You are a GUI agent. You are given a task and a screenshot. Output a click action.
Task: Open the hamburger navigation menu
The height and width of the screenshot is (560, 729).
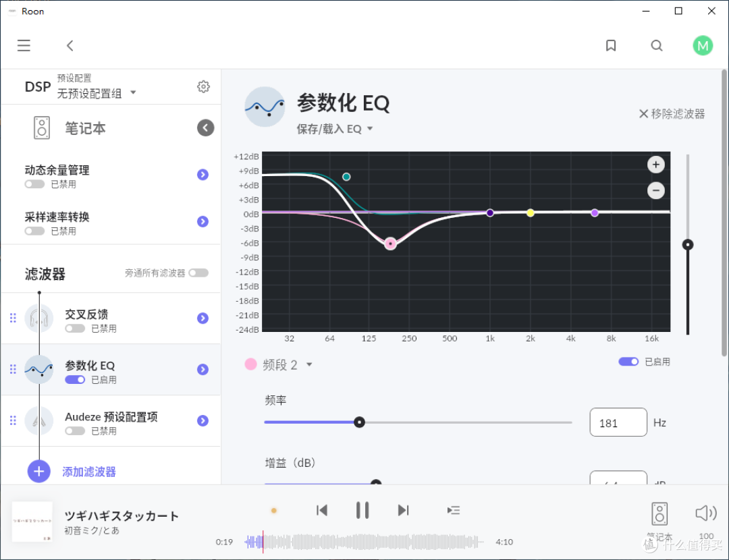point(24,45)
